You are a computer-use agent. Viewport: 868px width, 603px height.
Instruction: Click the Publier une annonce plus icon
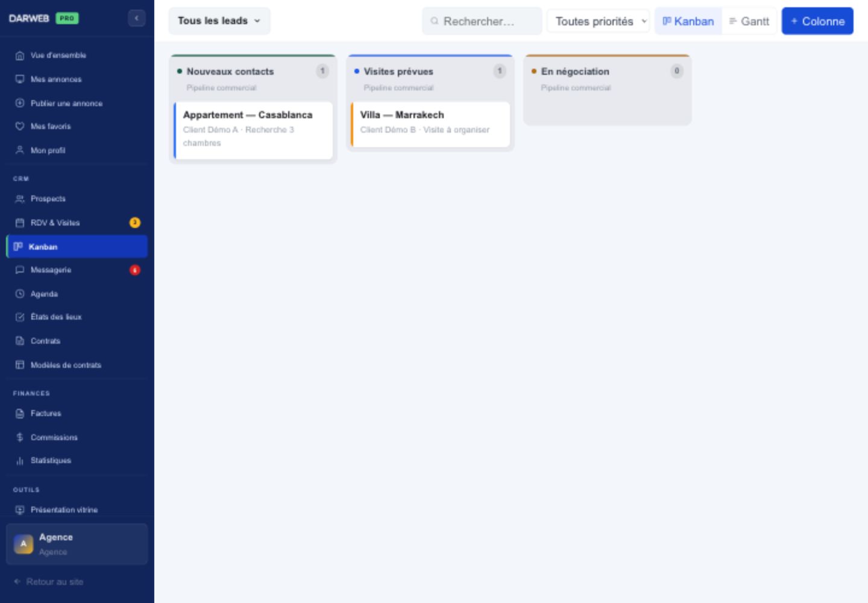tap(20, 103)
